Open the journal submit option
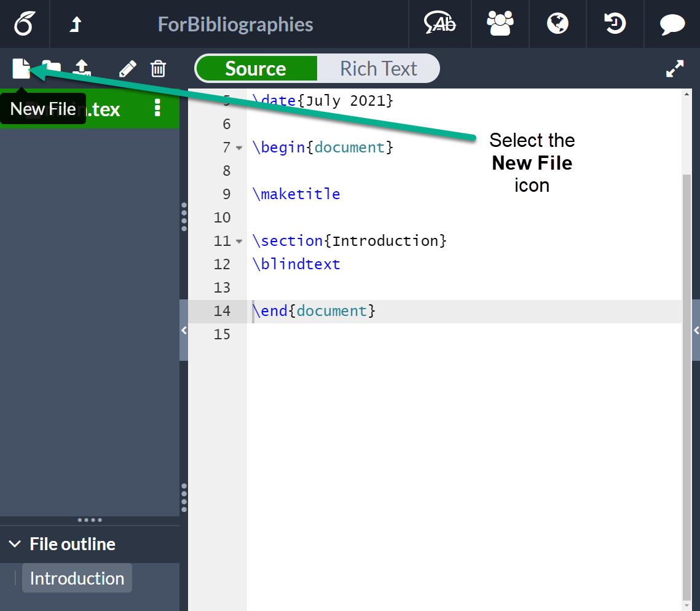Screen dimensions: 700x611 557,25
